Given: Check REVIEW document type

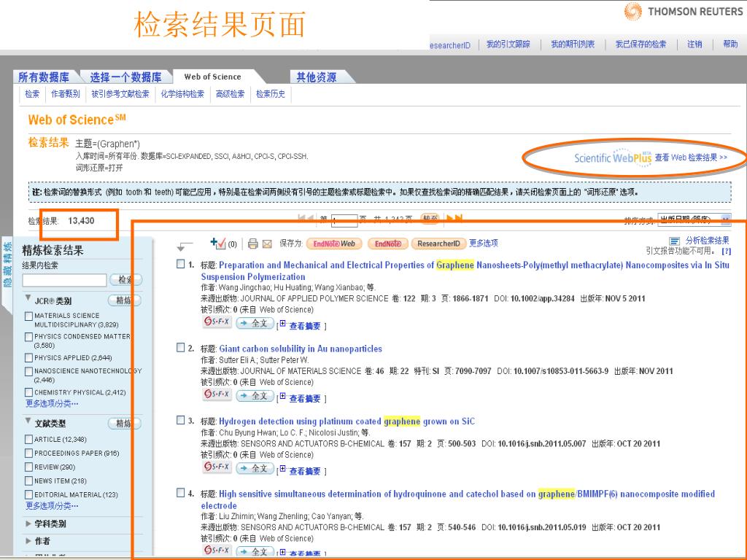Looking at the screenshot, I should [x=28, y=467].
